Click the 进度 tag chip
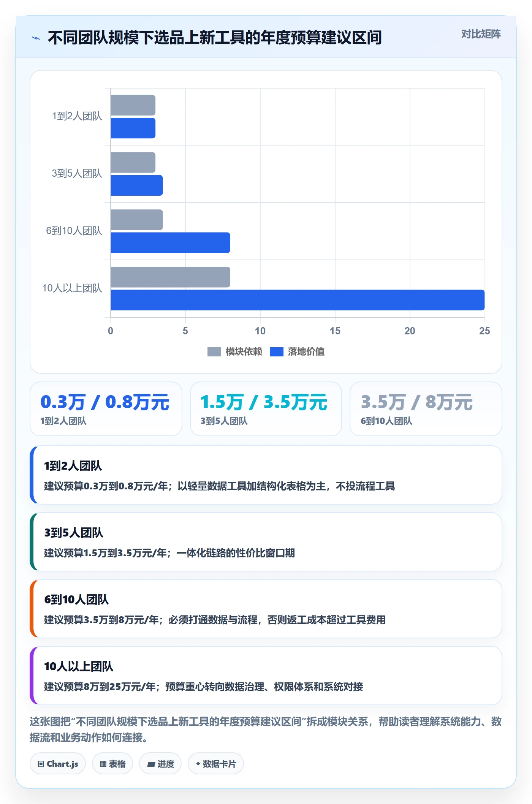532x804 pixels. [160, 764]
